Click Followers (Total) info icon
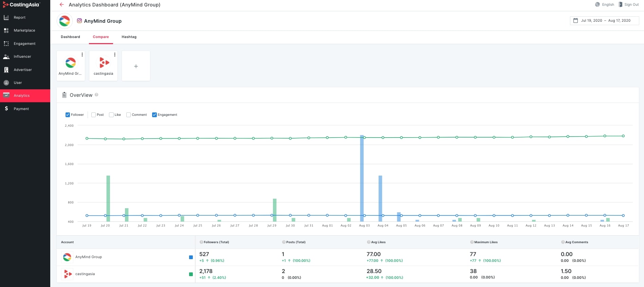The width and height of the screenshot is (644, 287). 201,242
